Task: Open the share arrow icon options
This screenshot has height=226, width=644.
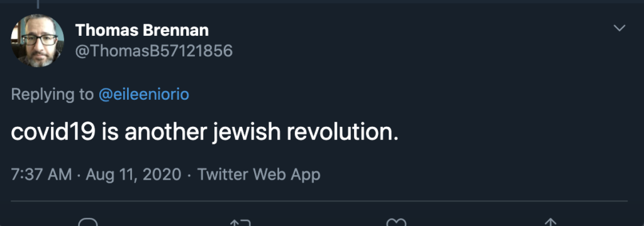Action: point(550,223)
